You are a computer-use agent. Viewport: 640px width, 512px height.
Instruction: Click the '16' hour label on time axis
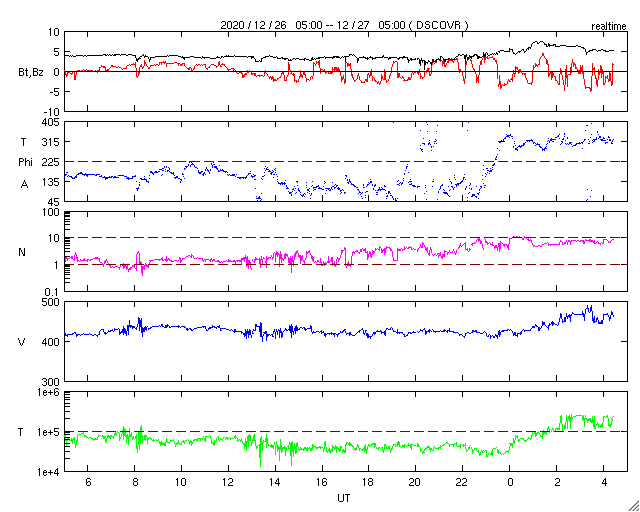322,482
